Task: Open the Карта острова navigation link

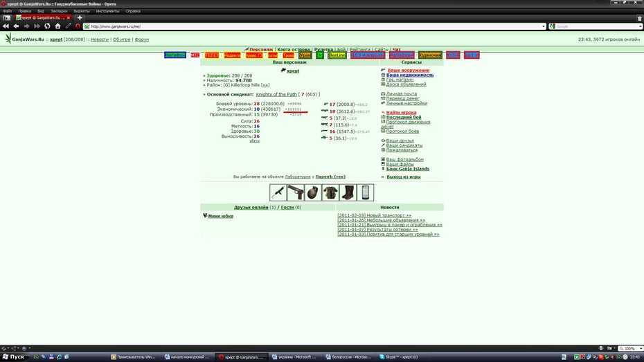Action: coord(294,49)
